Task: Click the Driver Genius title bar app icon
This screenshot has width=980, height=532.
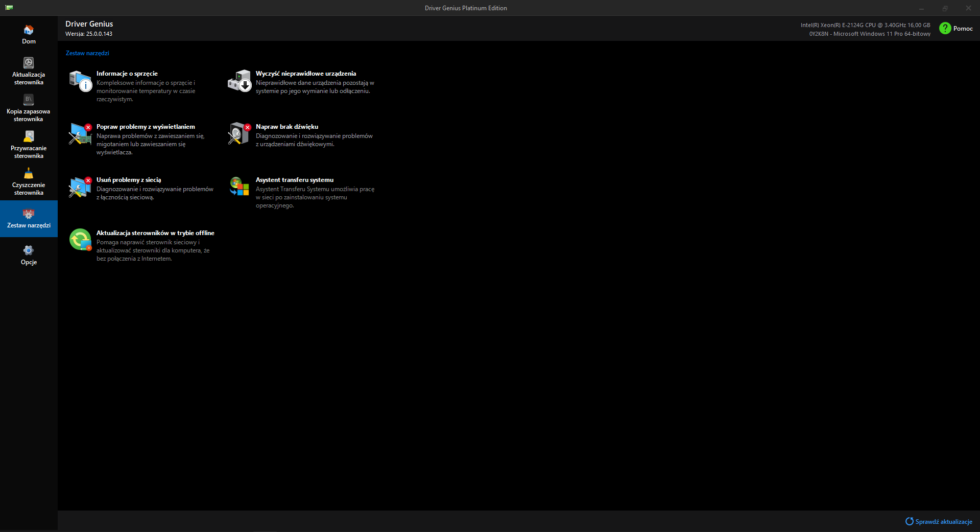Action: 9,8
